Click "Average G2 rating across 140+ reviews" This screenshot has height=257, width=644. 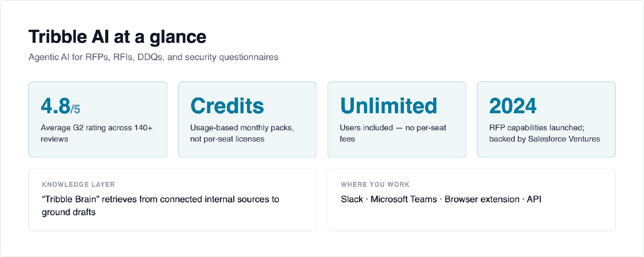pyautogui.click(x=97, y=133)
